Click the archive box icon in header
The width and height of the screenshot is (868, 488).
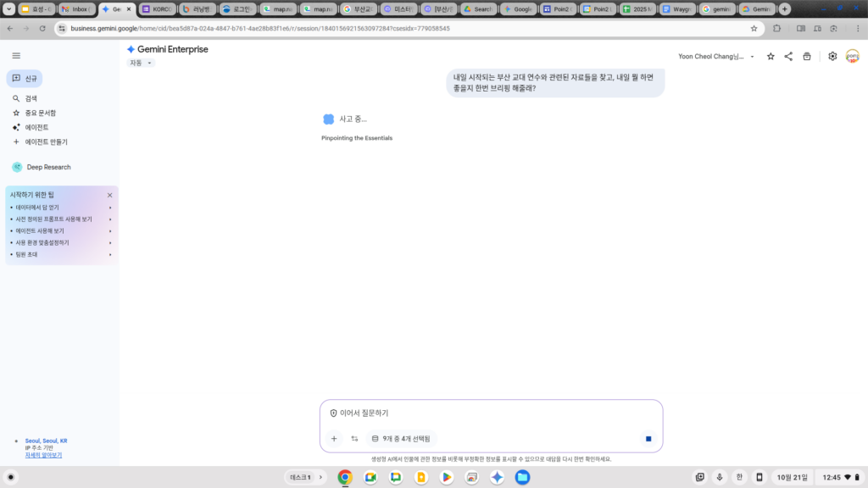tap(807, 57)
